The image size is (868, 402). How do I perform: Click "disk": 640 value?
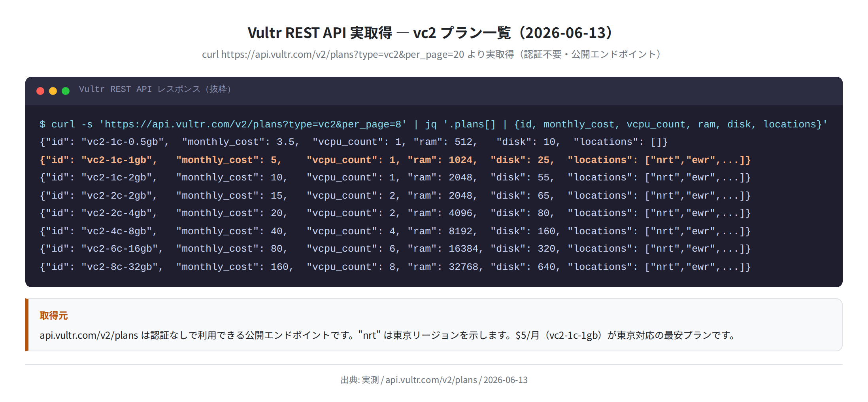click(x=546, y=267)
